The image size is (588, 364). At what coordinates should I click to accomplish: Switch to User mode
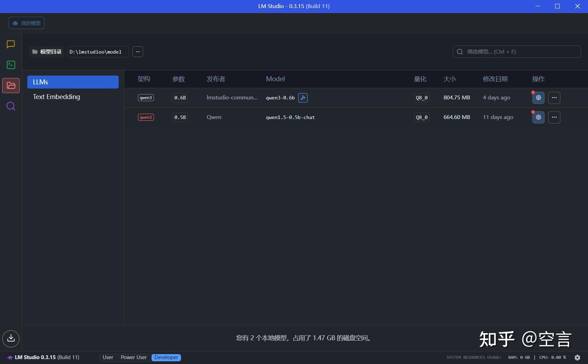[x=108, y=357]
